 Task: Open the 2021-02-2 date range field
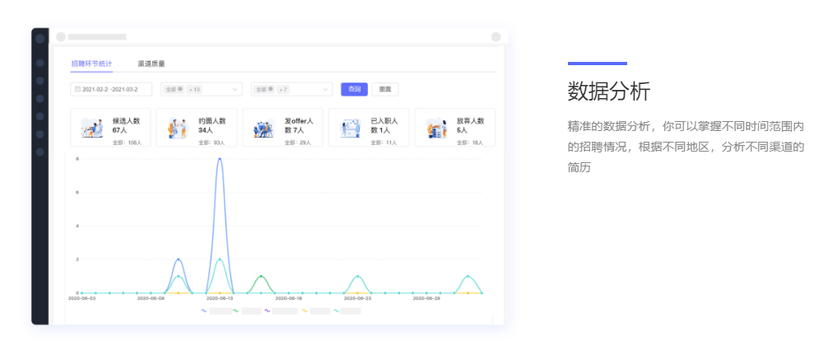[111, 89]
